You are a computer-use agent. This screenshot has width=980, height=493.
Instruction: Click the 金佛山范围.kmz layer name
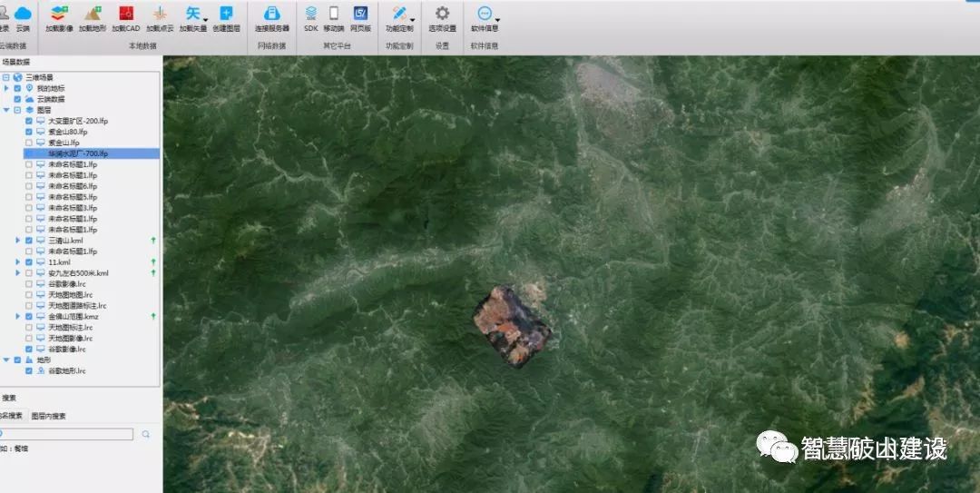[73, 316]
